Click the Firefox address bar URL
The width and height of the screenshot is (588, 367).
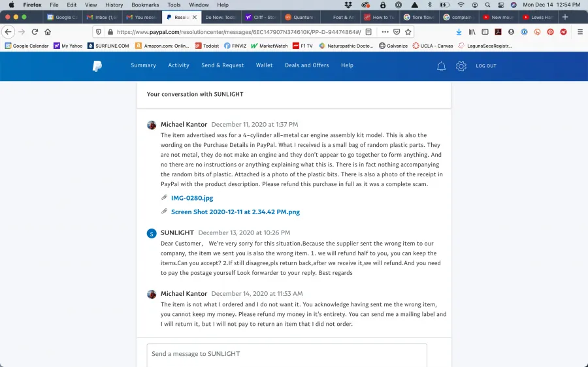pos(238,32)
